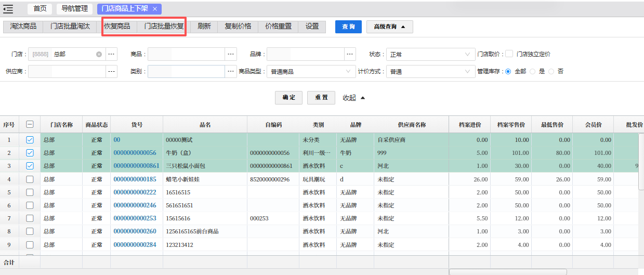
Task: Click the 价格重置 toolbar button
Action: [x=279, y=27]
